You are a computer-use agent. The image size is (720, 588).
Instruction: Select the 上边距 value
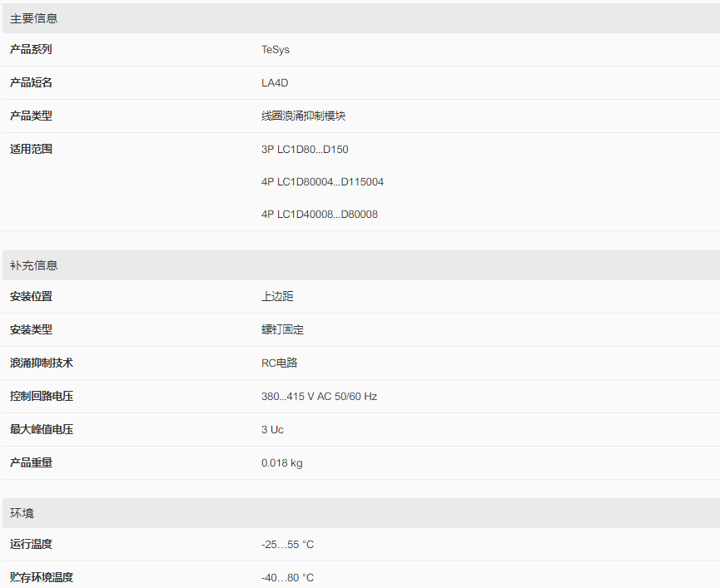[x=277, y=296]
